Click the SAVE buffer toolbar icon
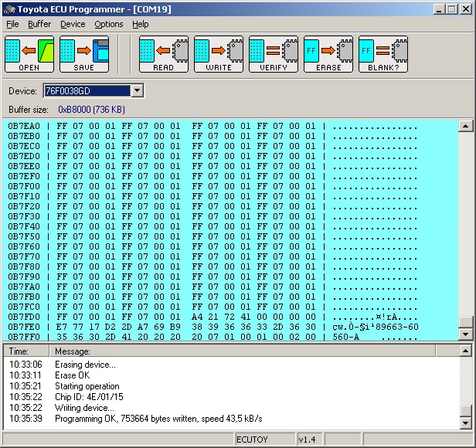The height and width of the screenshot is (448, 476). pos(84,54)
